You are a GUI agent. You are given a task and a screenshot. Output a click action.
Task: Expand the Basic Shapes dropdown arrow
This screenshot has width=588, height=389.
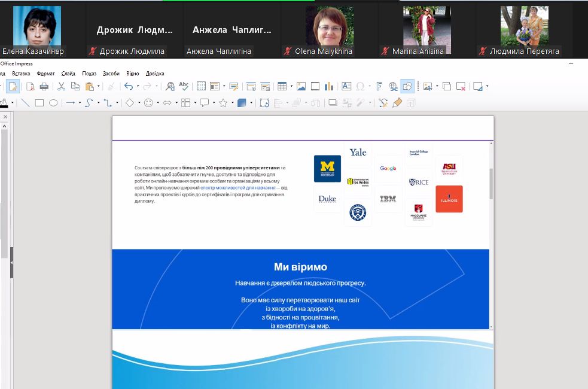[139, 103]
